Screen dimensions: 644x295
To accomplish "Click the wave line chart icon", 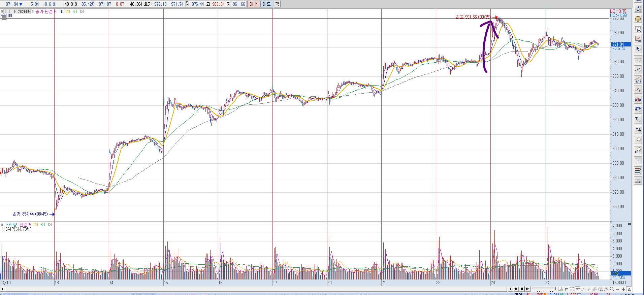I will (x=583, y=289).
